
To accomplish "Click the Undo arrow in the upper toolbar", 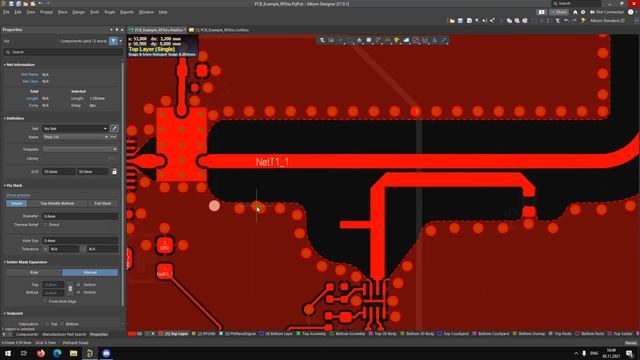I will pos(566,20).
